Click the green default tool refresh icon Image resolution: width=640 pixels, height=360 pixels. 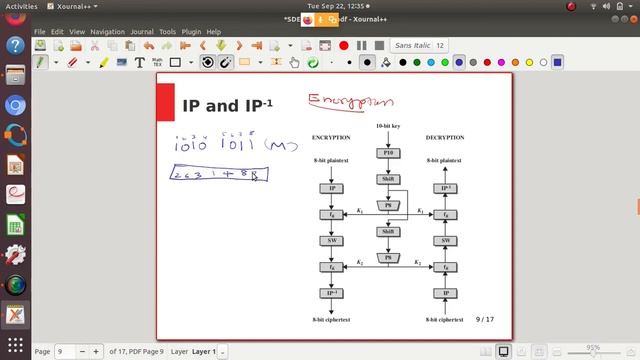coord(313,62)
